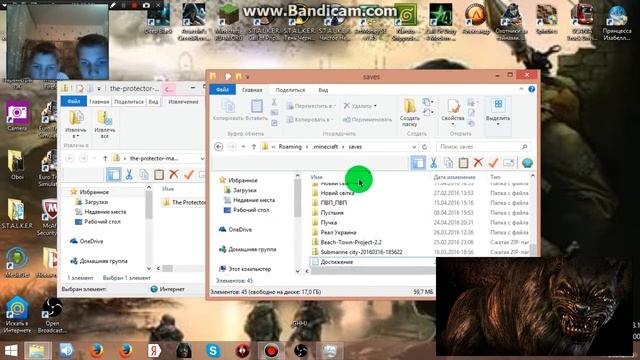This screenshot has width=640, height=360.
Task: Click Домашняя группа in saves navigation pane
Action: coord(252,249)
